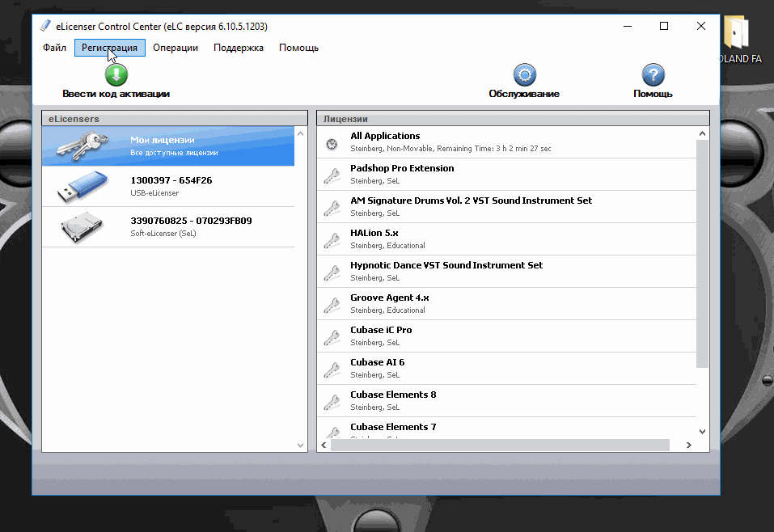Select Мои лицензии keys icon
The width and height of the screenshot is (774, 532).
coord(82,146)
